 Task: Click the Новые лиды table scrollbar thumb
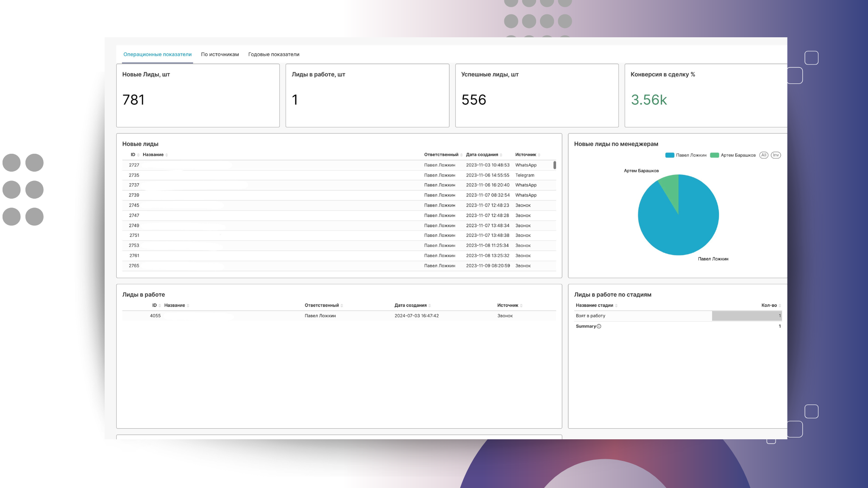tap(554, 165)
